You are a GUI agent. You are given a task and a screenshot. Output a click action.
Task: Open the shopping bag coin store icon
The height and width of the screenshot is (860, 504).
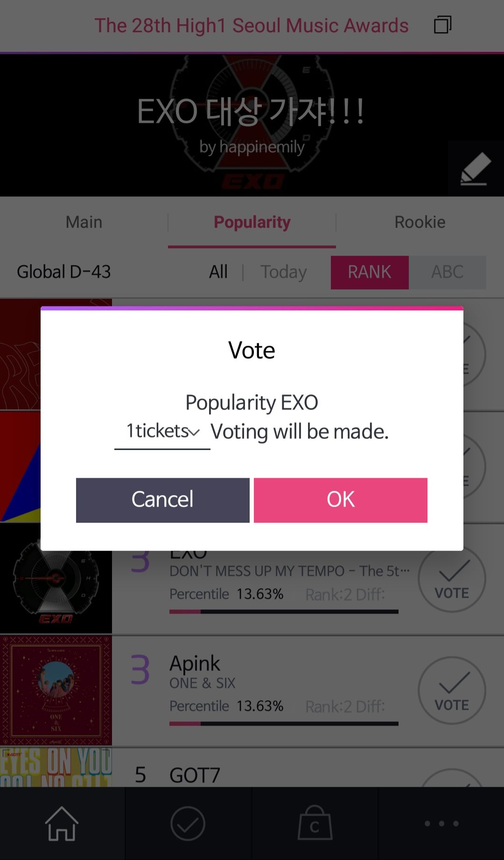[315, 823]
